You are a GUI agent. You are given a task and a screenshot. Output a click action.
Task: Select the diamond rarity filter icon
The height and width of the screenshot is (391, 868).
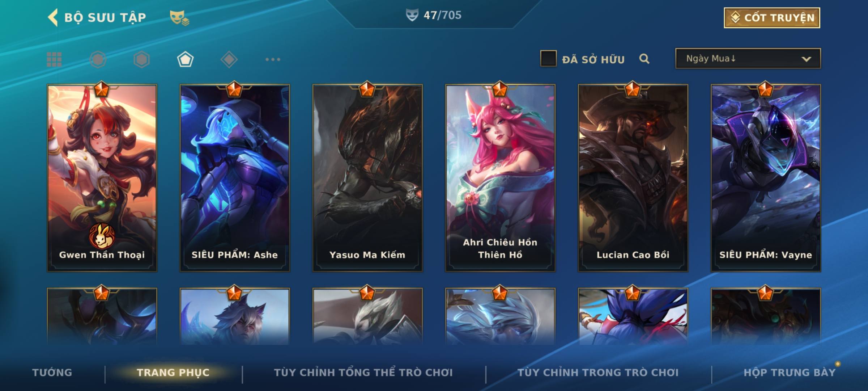pos(229,59)
